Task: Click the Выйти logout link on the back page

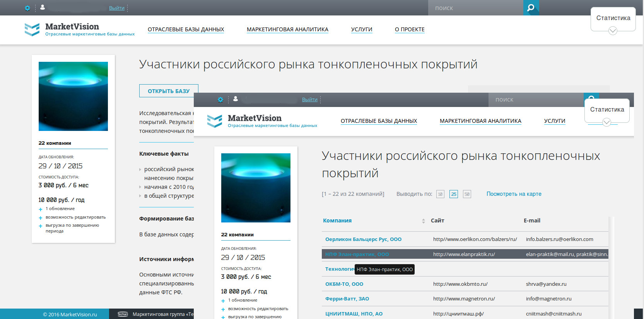Action: pos(117,8)
